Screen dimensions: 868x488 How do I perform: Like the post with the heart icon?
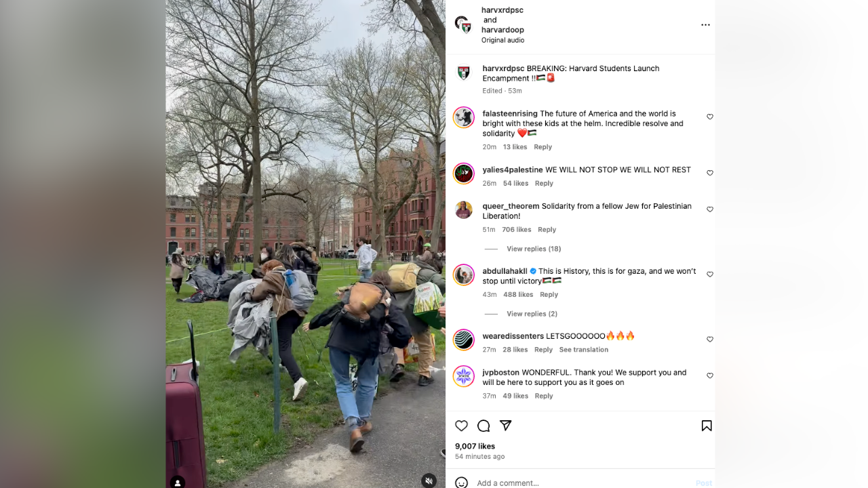(x=461, y=426)
